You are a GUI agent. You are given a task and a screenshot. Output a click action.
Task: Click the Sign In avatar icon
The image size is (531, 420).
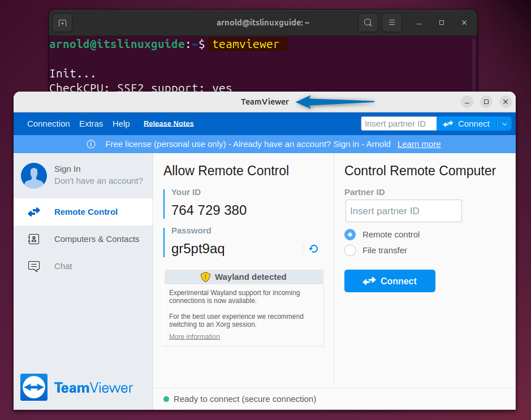pos(33,175)
